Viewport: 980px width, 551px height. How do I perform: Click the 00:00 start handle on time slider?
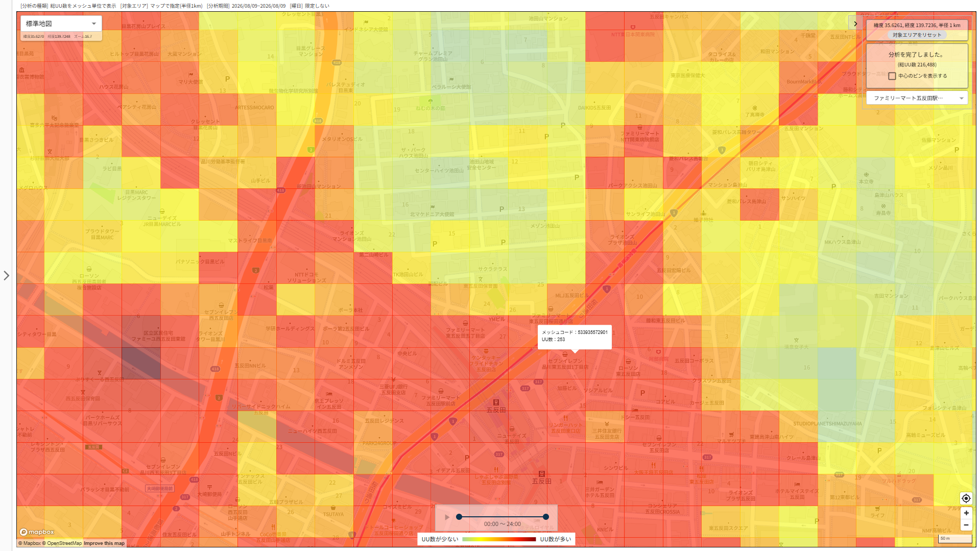pos(459,517)
